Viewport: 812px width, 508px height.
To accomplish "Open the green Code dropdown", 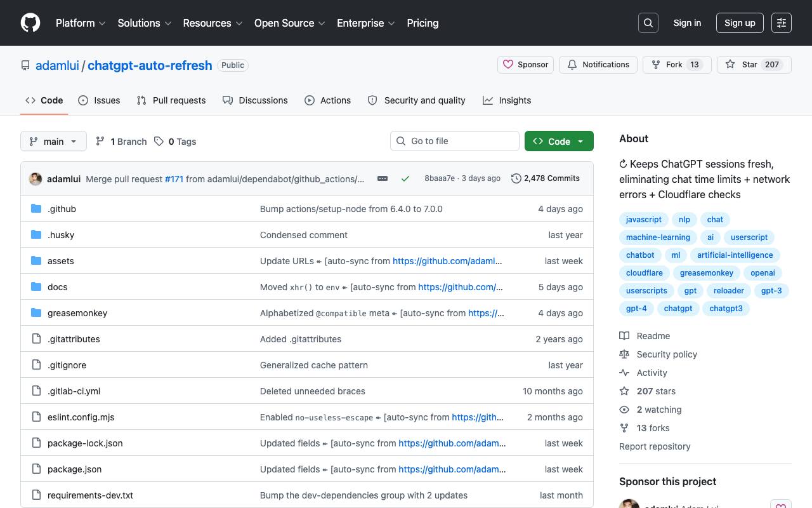I will click(559, 141).
